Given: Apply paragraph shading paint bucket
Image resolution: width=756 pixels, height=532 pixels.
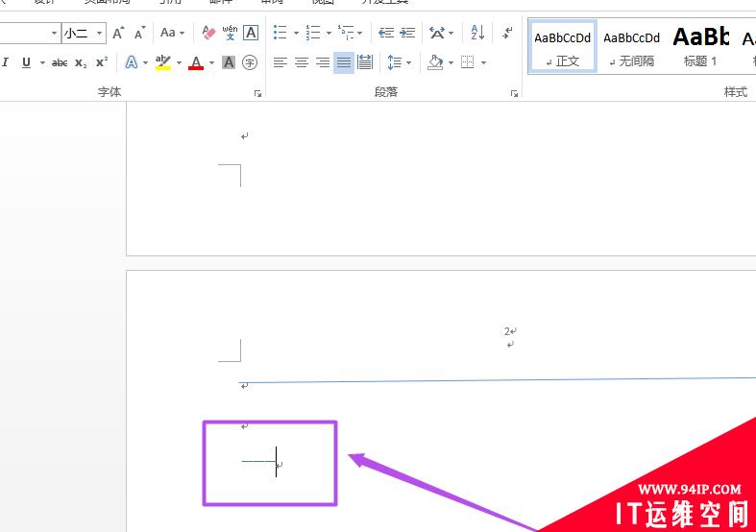Looking at the screenshot, I should (435, 62).
